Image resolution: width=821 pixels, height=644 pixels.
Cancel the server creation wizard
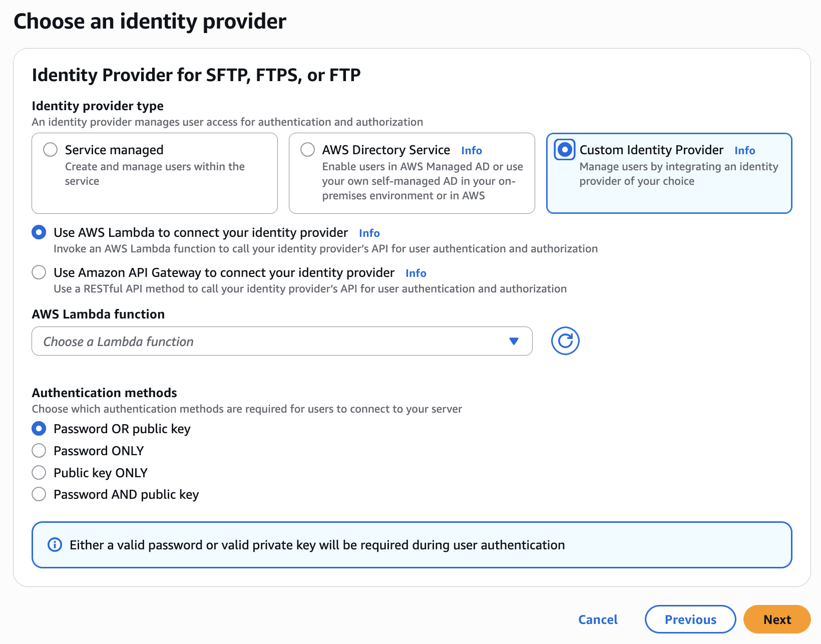click(x=598, y=619)
